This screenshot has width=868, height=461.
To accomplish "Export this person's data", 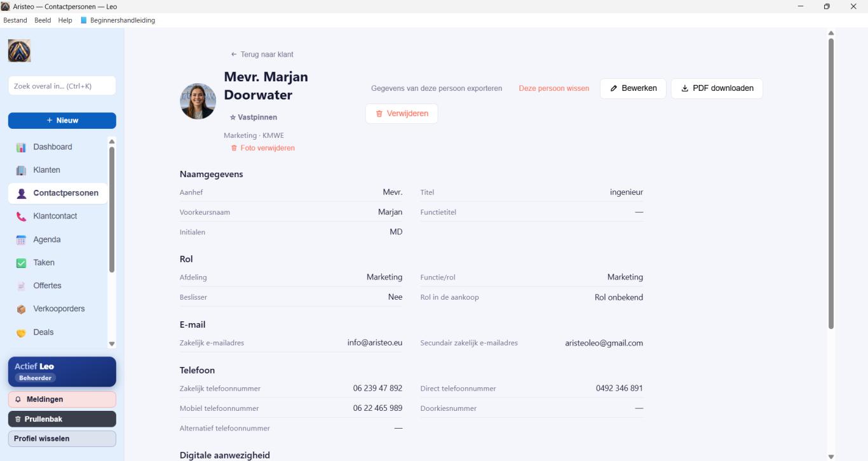I will (x=437, y=88).
